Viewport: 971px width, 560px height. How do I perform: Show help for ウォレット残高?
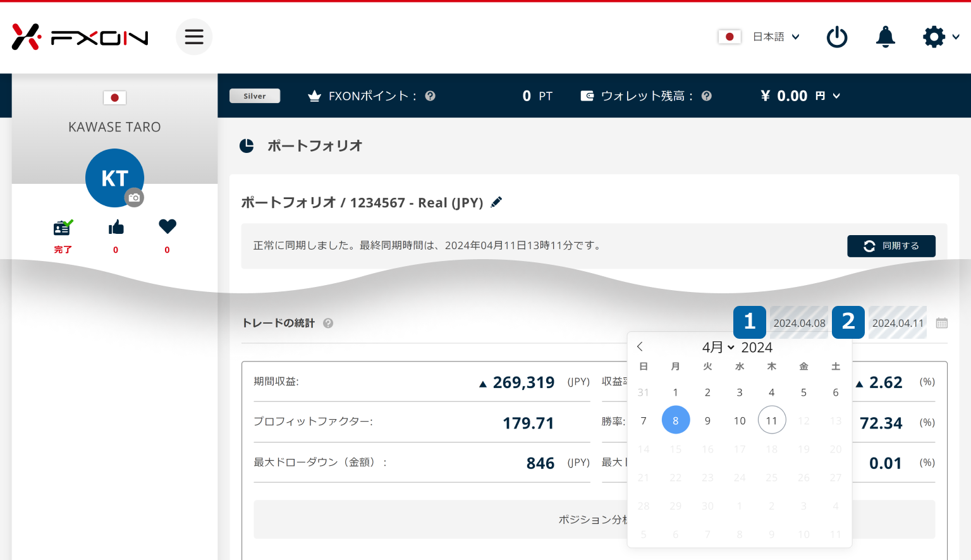[707, 96]
